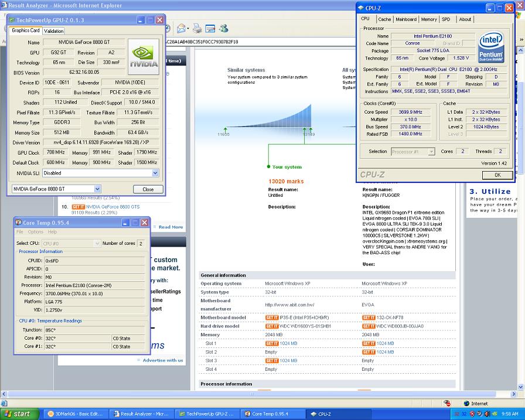Open the Processor Selection dropdown in CPU-Z

(432, 152)
